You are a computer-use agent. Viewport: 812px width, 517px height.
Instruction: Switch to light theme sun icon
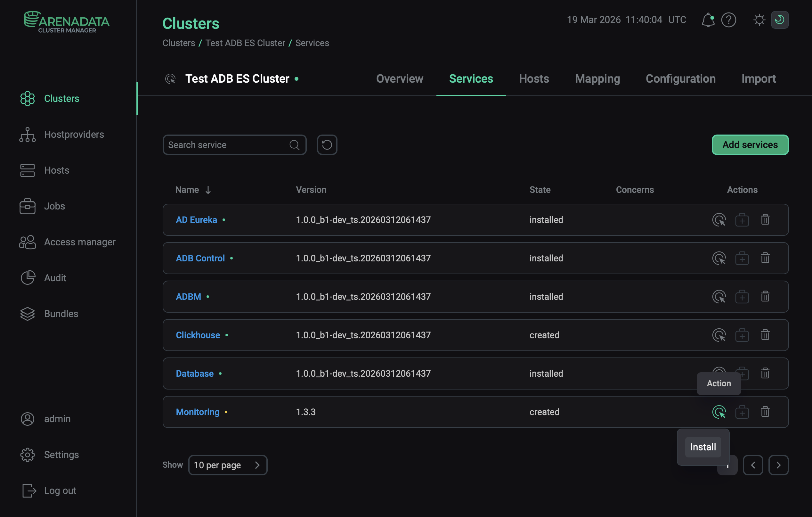click(x=759, y=20)
